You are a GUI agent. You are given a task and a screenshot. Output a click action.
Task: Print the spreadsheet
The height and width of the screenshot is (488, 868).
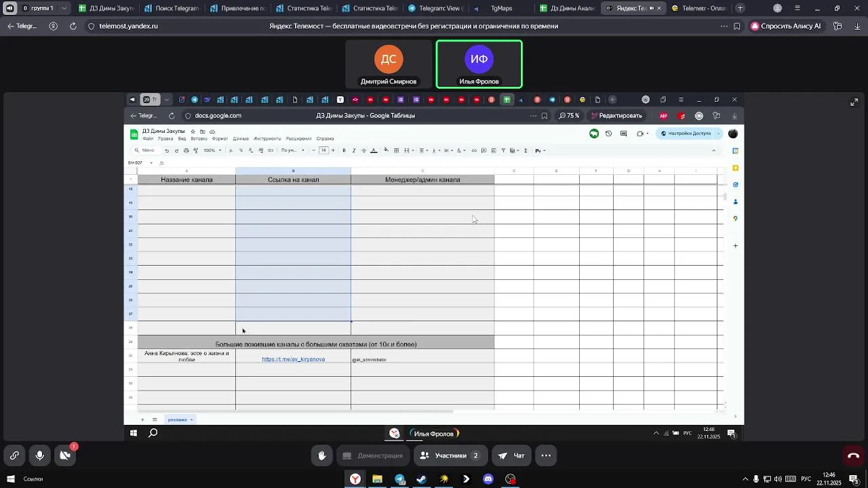coord(186,150)
